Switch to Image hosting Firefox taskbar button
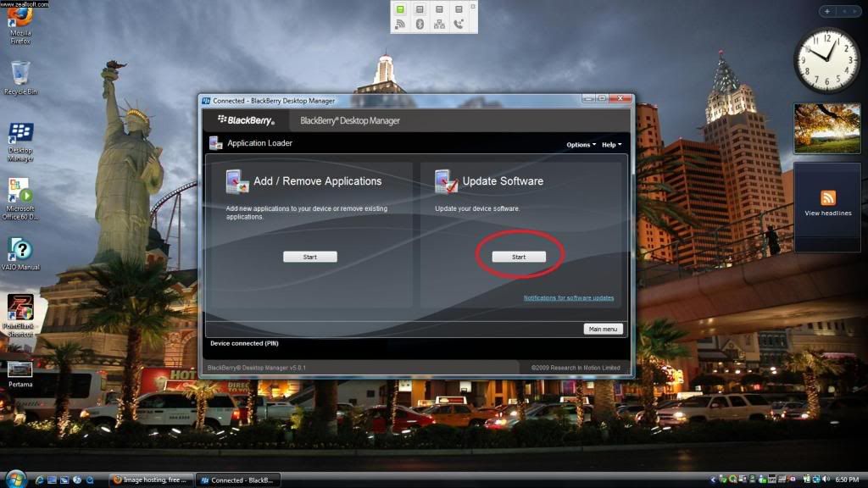 151,480
